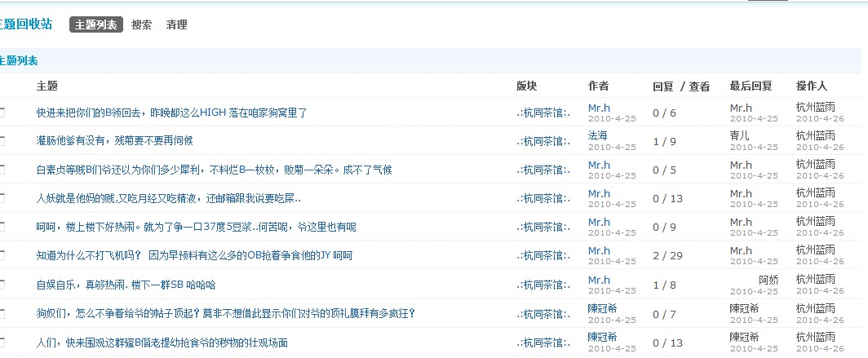Open 杭同茶馆 forum link in first row

pos(542,113)
